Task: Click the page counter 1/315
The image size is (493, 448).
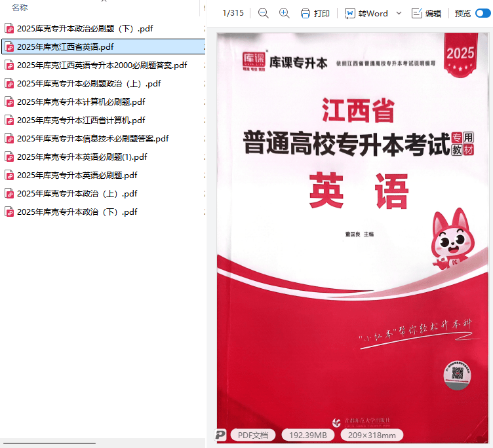Action: click(x=233, y=13)
